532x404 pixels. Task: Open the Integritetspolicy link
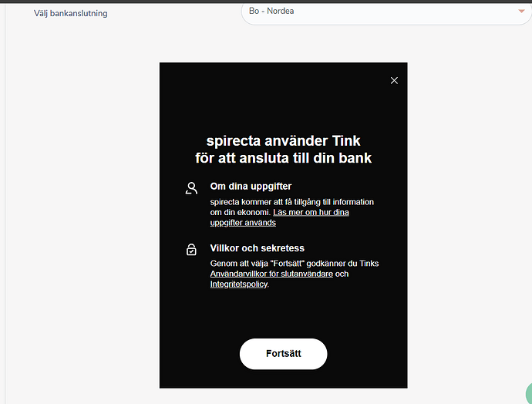(239, 284)
